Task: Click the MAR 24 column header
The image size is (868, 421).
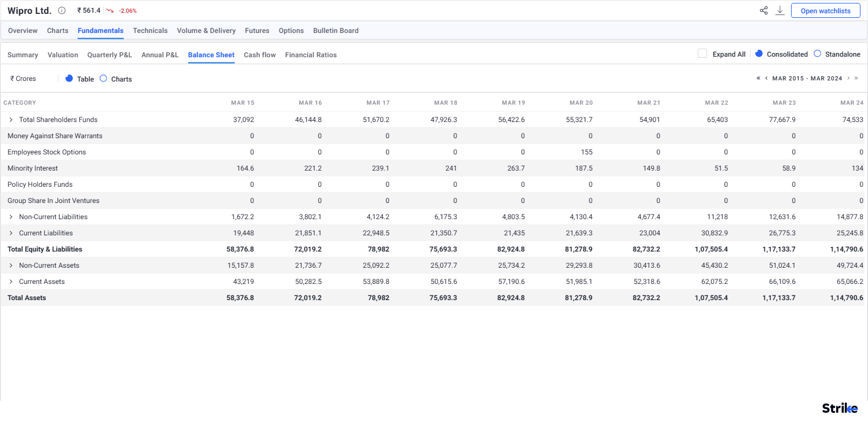Action: tap(852, 103)
